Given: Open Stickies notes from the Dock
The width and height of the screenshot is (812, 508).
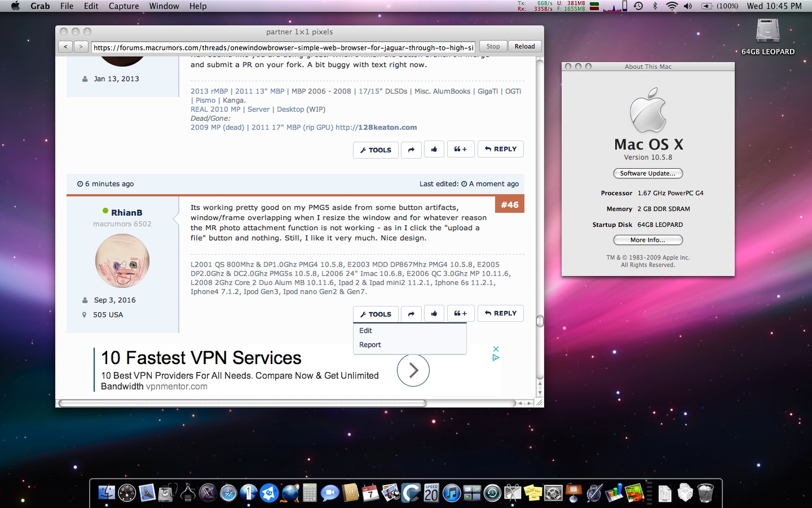Looking at the screenshot, I should [533, 493].
